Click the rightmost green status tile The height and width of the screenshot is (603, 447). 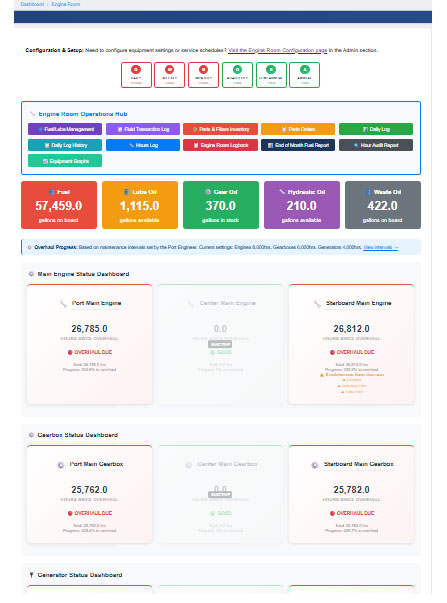[304, 75]
